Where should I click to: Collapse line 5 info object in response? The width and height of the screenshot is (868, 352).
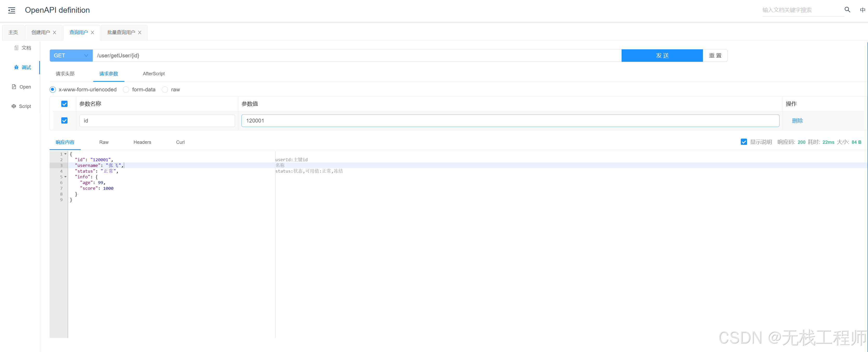[x=65, y=177]
